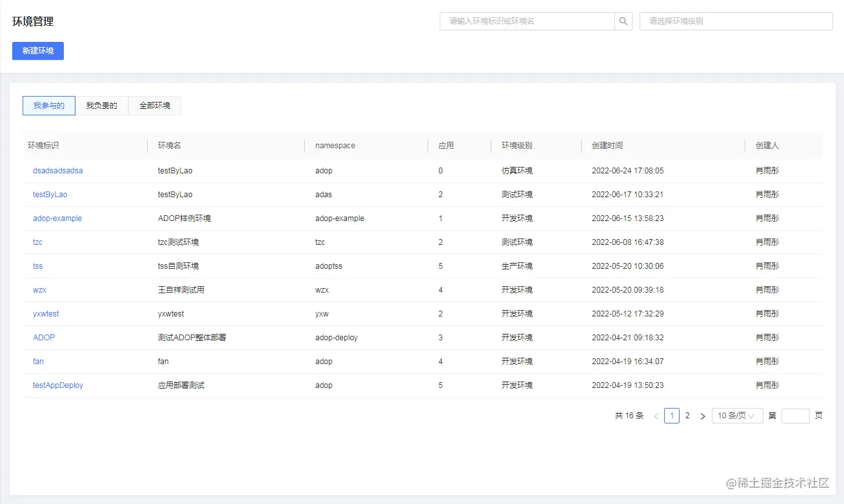Open the dsadsadsadsa environment link
The height and width of the screenshot is (504, 844).
pyautogui.click(x=58, y=171)
